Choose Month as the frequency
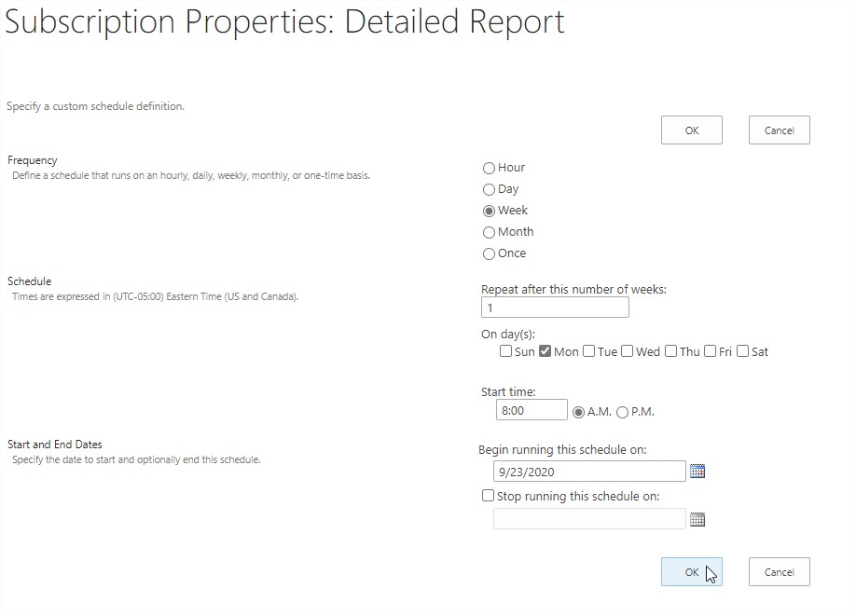This screenshot has height=616, width=856. 489,232
